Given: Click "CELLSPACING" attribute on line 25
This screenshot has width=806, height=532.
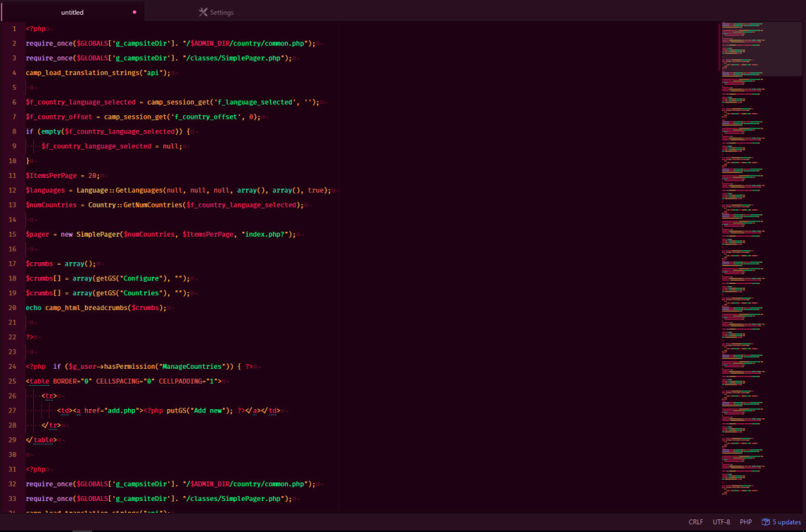Looking at the screenshot, I should tap(117, 381).
